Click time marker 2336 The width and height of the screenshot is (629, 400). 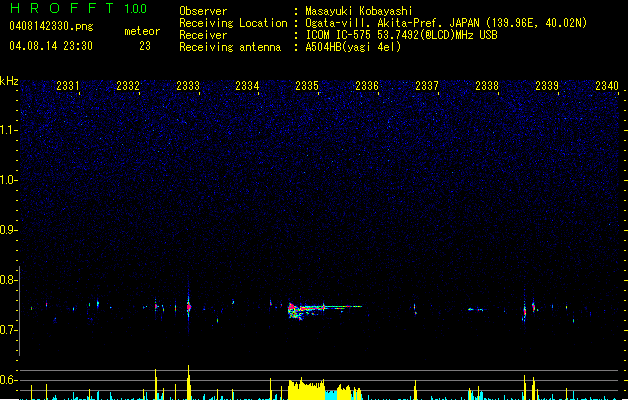pos(367,86)
